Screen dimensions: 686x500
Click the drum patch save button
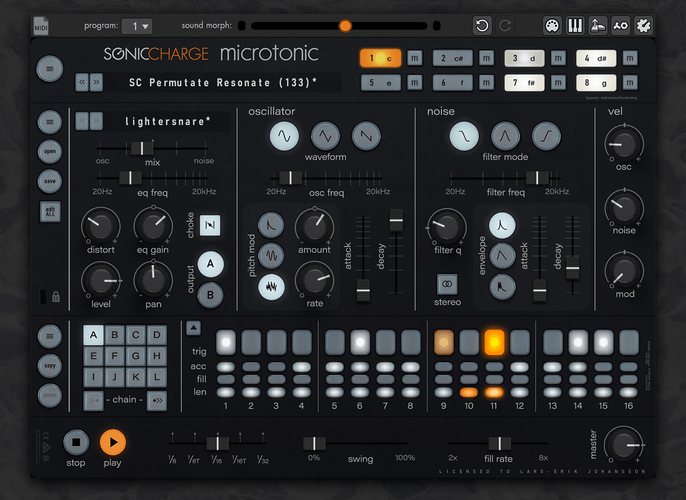[50, 181]
